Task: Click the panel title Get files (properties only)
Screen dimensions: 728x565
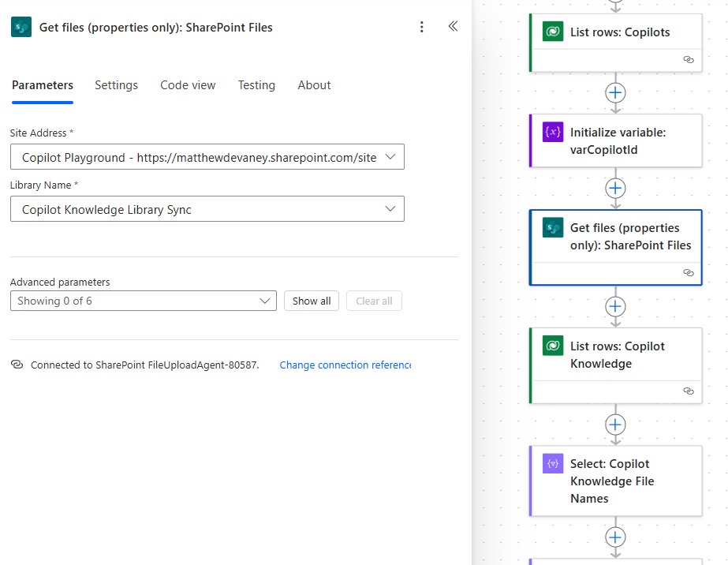Action: (x=156, y=28)
